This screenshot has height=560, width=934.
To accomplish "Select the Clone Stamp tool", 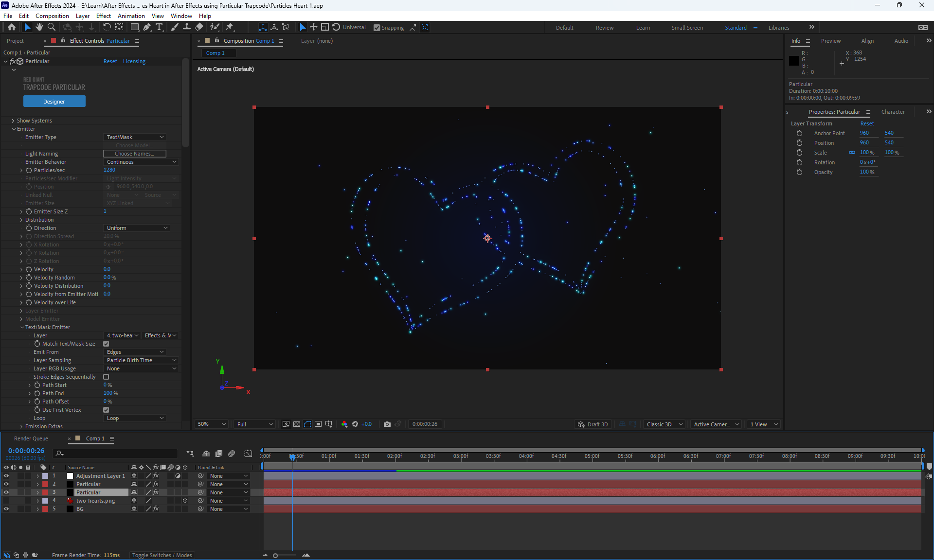I will pyautogui.click(x=187, y=27).
